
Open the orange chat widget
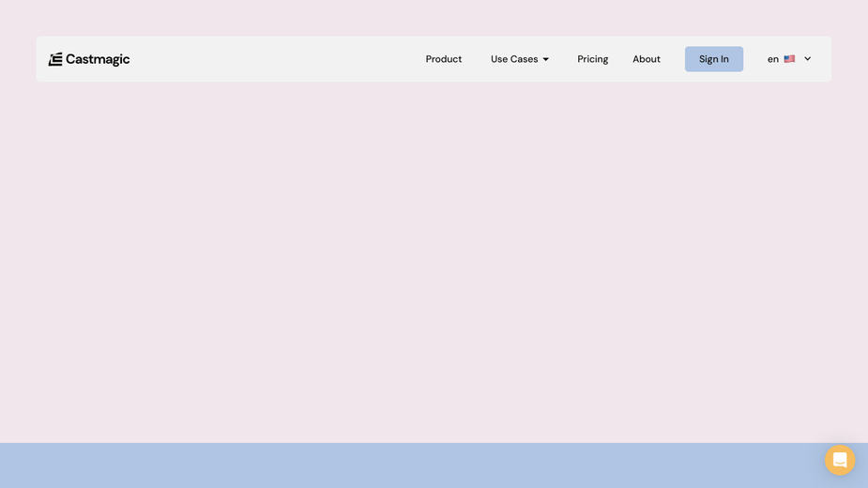click(x=840, y=460)
